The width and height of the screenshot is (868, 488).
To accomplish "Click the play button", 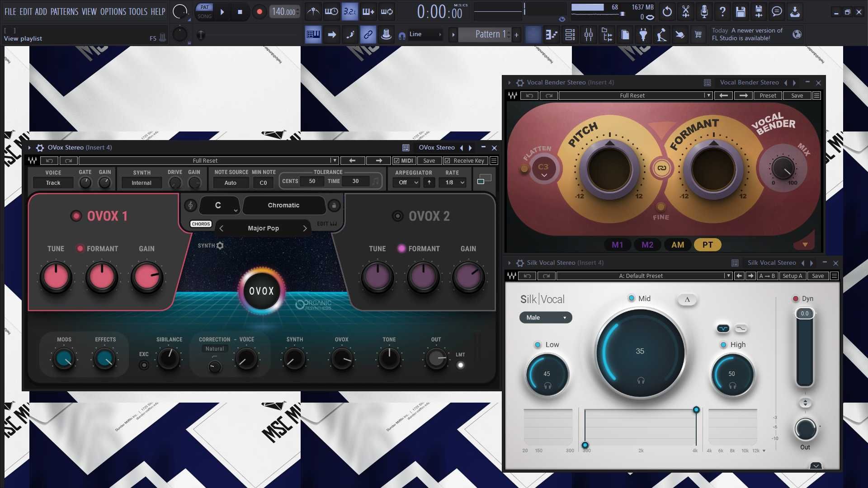I will click(x=222, y=12).
